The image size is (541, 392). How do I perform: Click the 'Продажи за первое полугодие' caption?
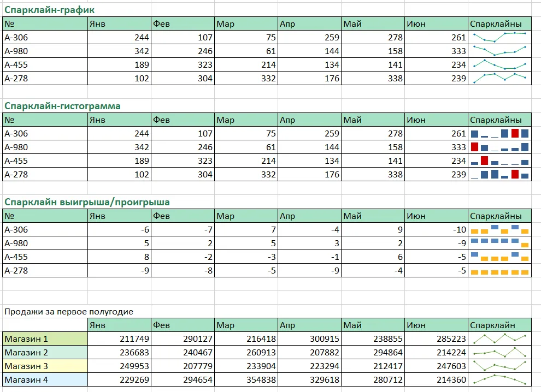[69, 312]
